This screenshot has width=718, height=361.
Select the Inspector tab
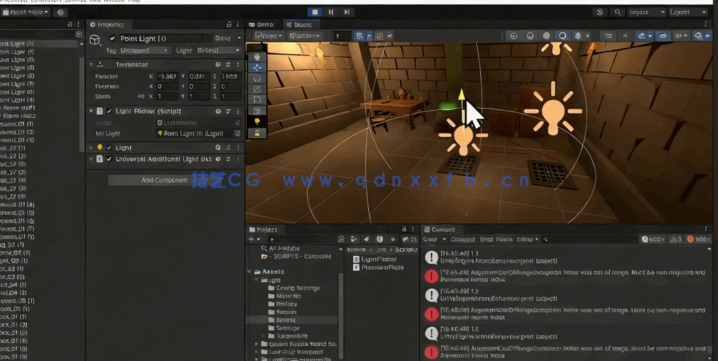[108, 25]
